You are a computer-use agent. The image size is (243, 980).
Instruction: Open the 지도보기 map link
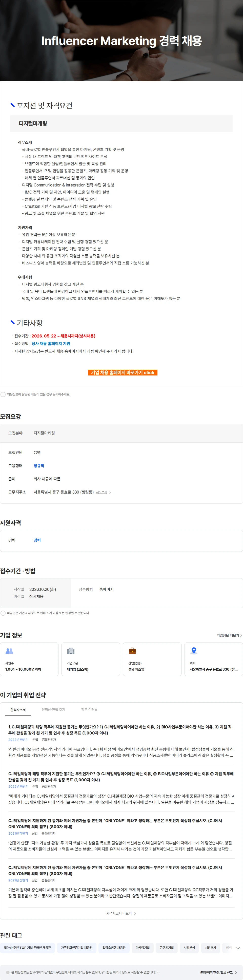point(102,492)
